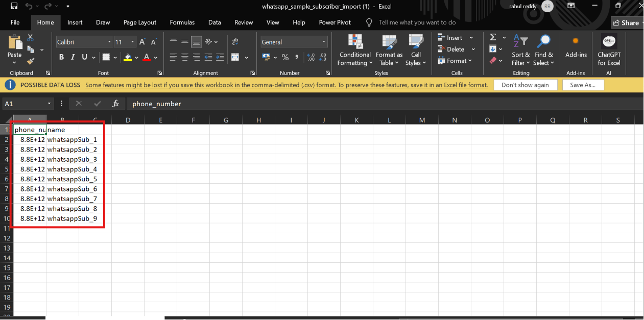The width and height of the screenshot is (644, 320).
Task: Expand the Paste options arrow
Action: [x=14, y=62]
